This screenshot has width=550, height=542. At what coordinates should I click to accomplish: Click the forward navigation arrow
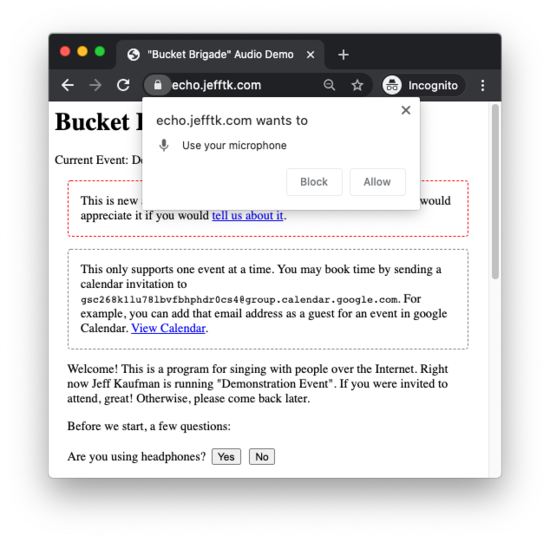[x=95, y=85]
